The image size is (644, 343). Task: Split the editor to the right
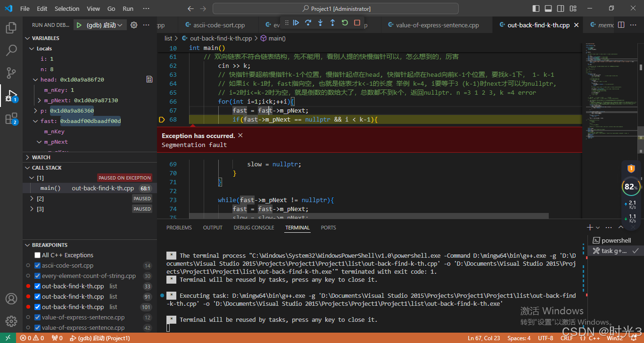click(621, 25)
